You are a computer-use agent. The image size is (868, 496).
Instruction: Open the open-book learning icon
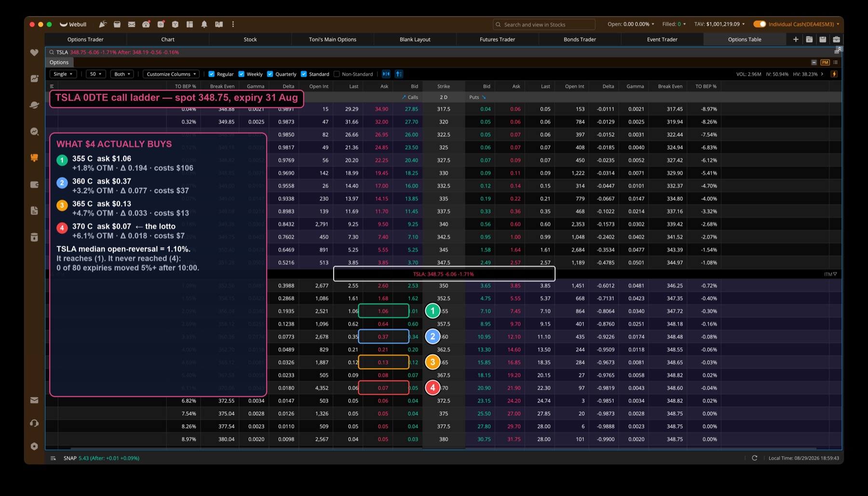point(219,24)
